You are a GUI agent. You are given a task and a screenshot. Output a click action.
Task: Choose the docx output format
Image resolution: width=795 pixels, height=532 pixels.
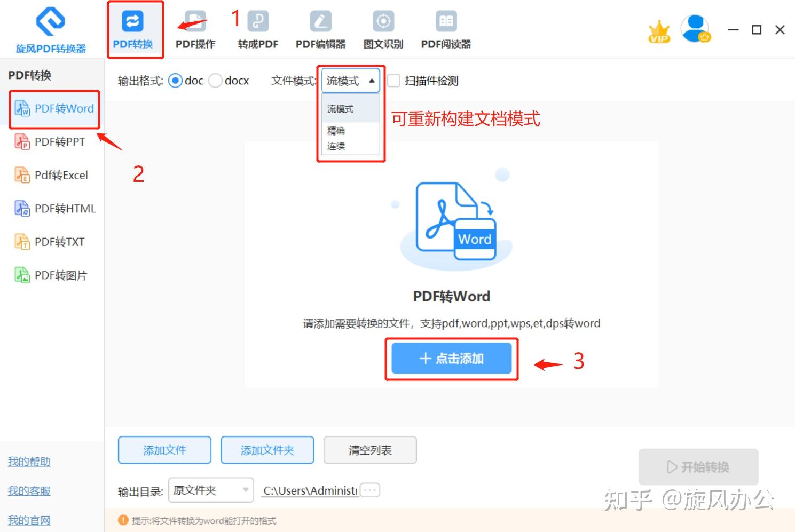tap(215, 81)
